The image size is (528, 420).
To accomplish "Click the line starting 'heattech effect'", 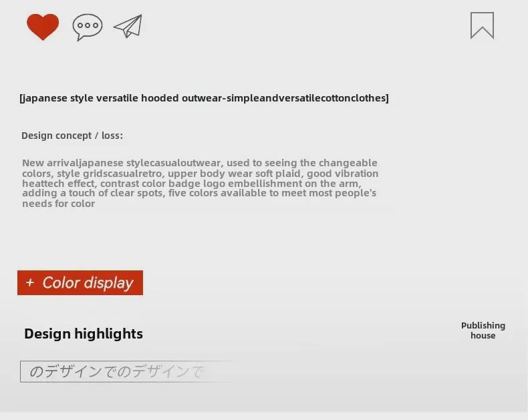I will pos(191,184).
